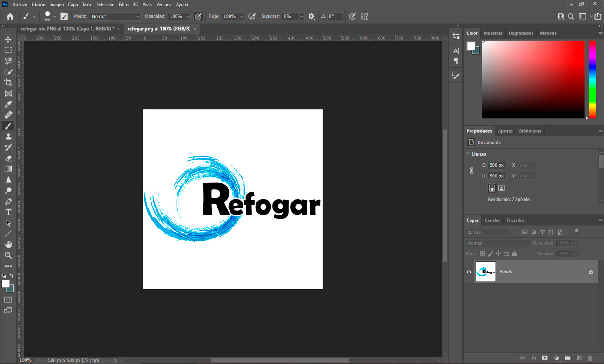
Task: Select the Crop tool
Action: (x=8, y=83)
